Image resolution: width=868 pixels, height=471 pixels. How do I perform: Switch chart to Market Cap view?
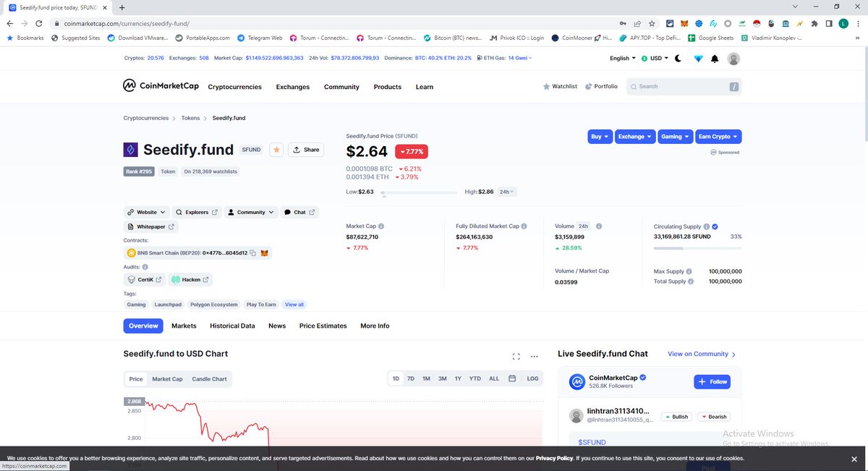(x=167, y=379)
